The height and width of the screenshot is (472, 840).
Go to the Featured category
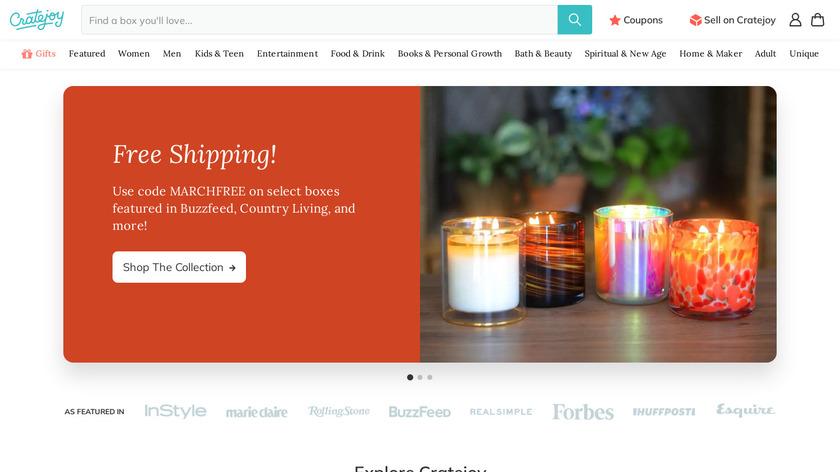87,54
